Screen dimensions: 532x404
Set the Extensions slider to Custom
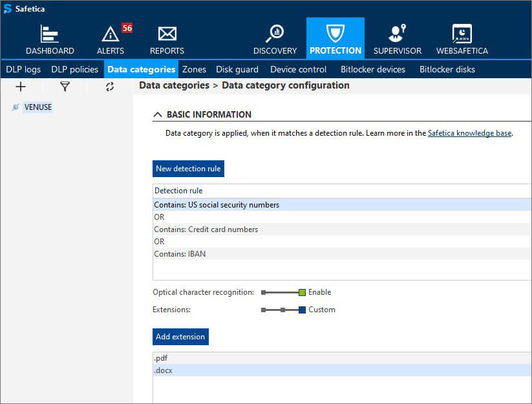[302, 310]
